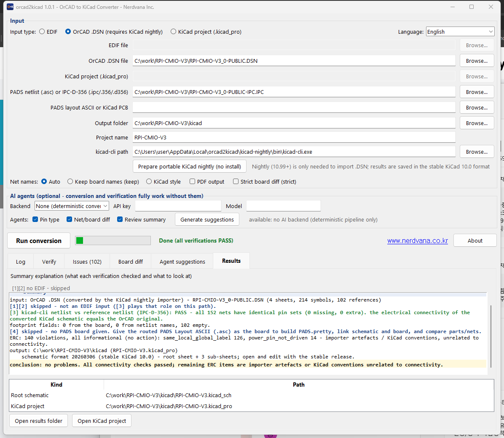Click the About button
This screenshot has height=438, width=504.
(475, 241)
